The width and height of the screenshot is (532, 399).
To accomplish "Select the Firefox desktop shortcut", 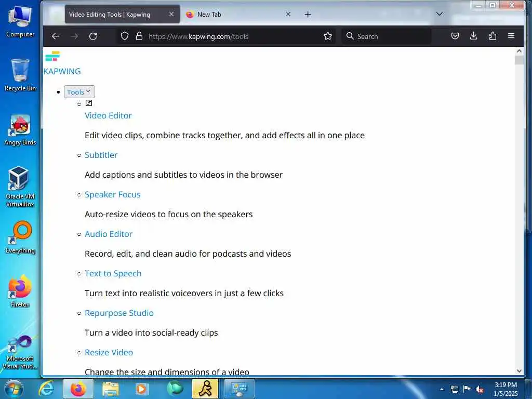I will click(20, 291).
